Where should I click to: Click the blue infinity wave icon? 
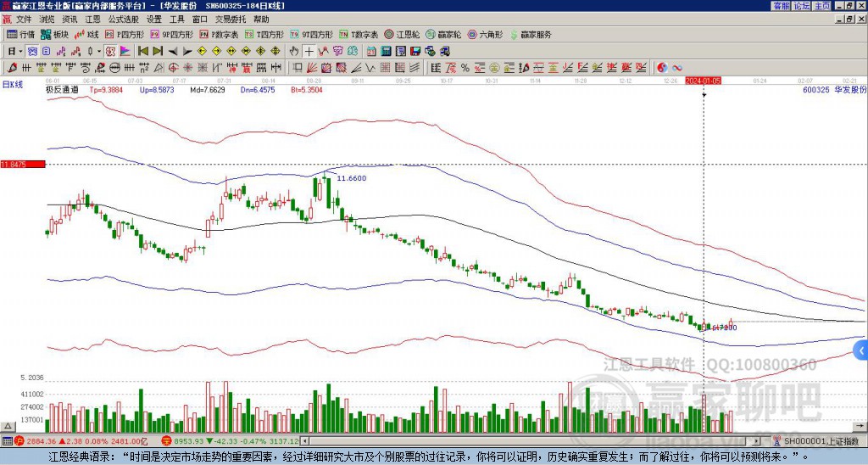tap(677, 68)
